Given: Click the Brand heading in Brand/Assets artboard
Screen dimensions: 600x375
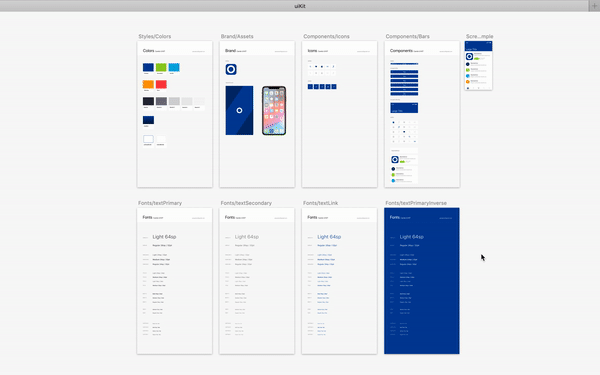Looking at the screenshot, I should click(230, 51).
